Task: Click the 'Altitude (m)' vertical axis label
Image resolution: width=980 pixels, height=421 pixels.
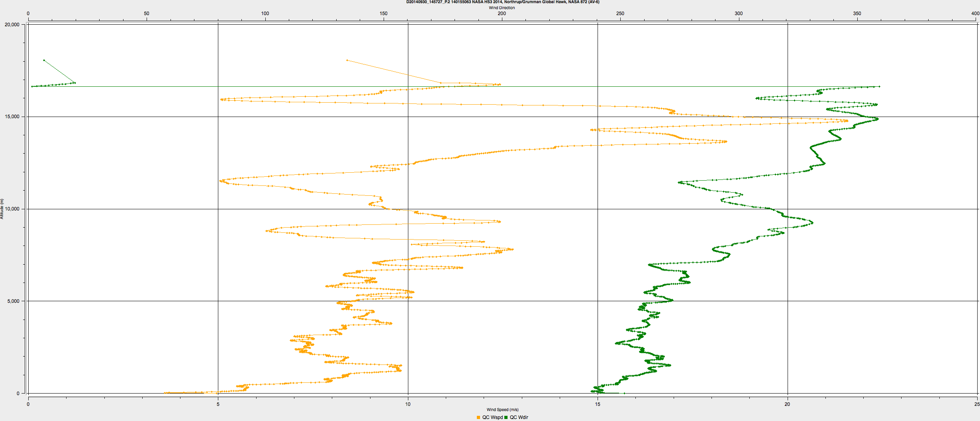Action: coord(2,209)
